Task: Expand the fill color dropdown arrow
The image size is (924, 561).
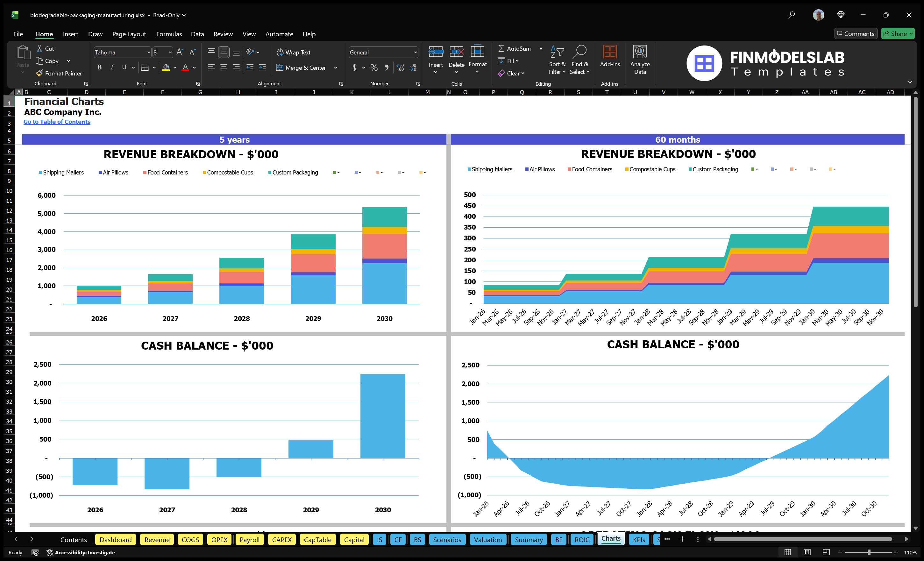Action: [175, 68]
